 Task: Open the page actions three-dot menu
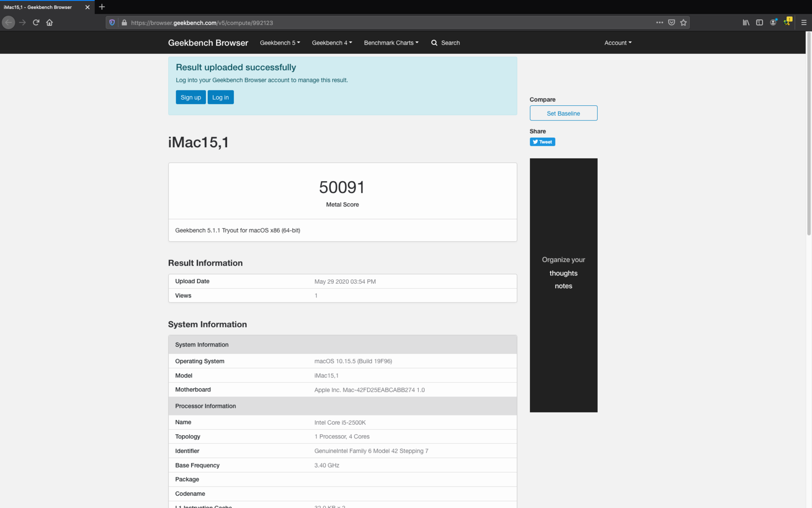(660, 23)
